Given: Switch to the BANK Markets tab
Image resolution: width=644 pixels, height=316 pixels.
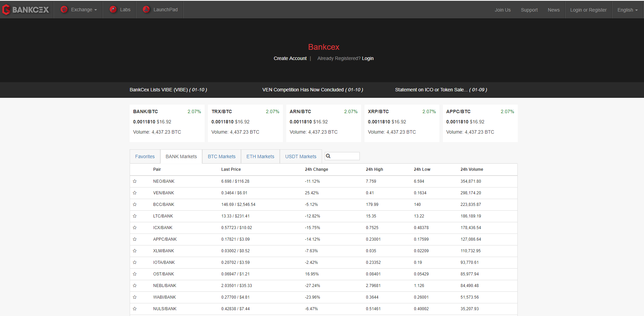Looking at the screenshot, I should pos(181,156).
